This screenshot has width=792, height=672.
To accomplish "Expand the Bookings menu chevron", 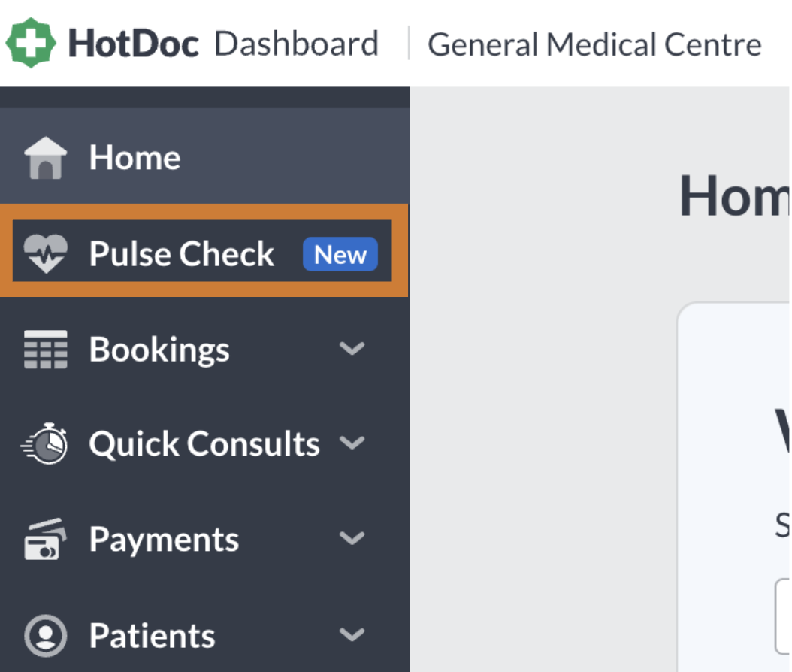I will 352,349.
